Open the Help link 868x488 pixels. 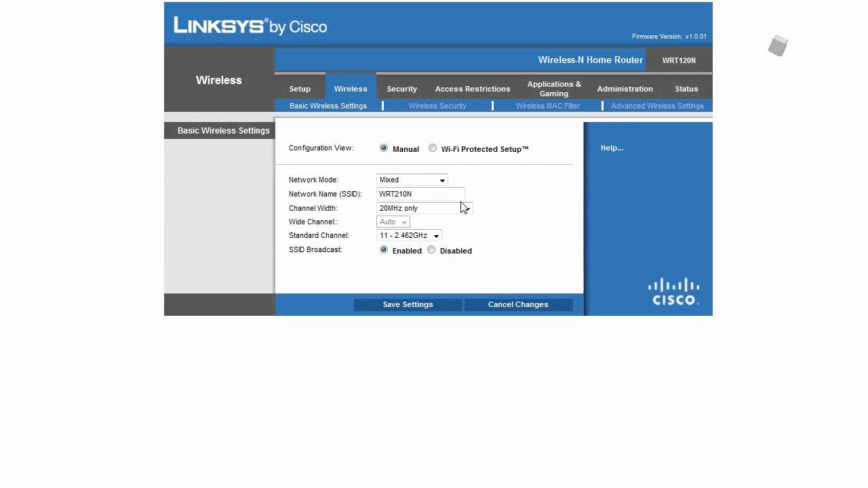click(x=612, y=148)
